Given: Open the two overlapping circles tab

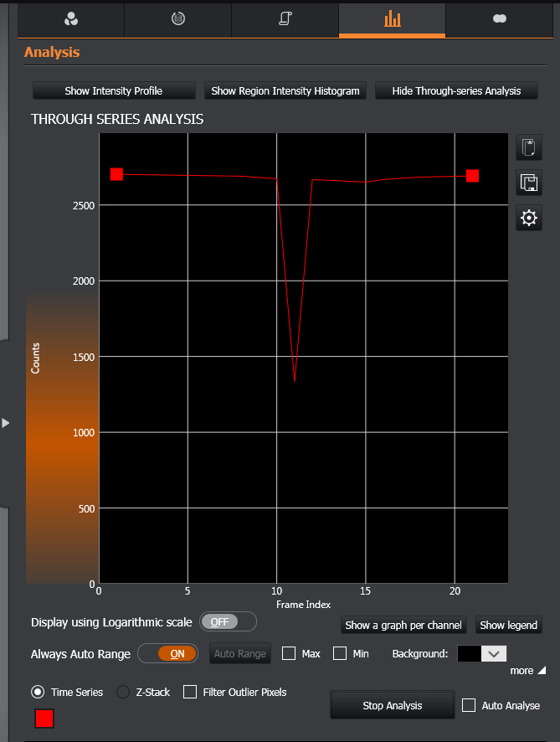Looking at the screenshot, I should click(500, 18).
